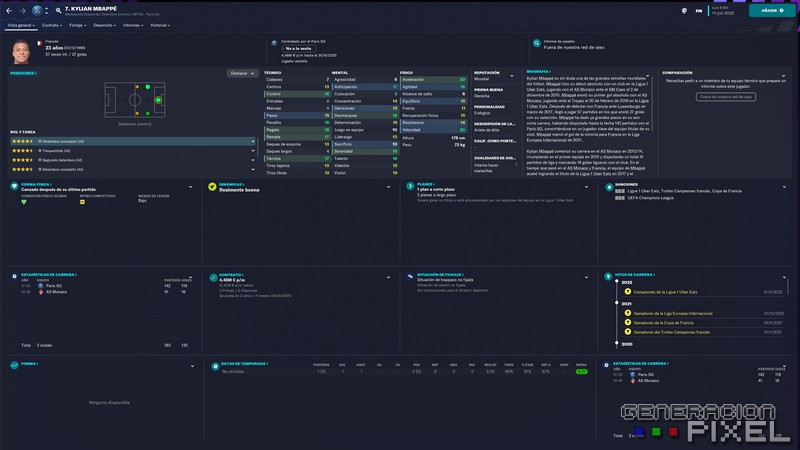
Task: Open the Sanciones panel dropdown arrow
Action: (x=784, y=187)
